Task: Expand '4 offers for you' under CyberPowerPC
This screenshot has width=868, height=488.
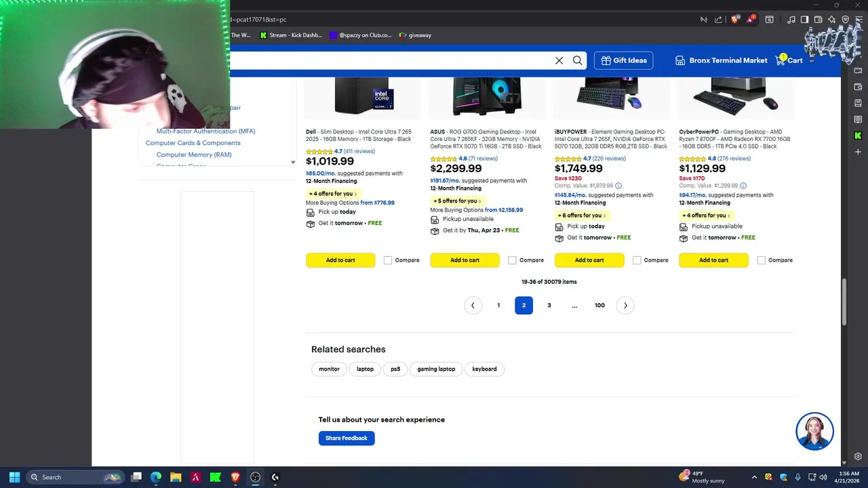Action: click(x=706, y=216)
